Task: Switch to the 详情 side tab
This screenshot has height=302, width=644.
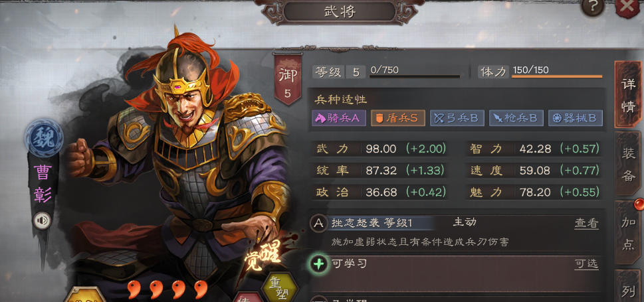Action: click(628, 94)
